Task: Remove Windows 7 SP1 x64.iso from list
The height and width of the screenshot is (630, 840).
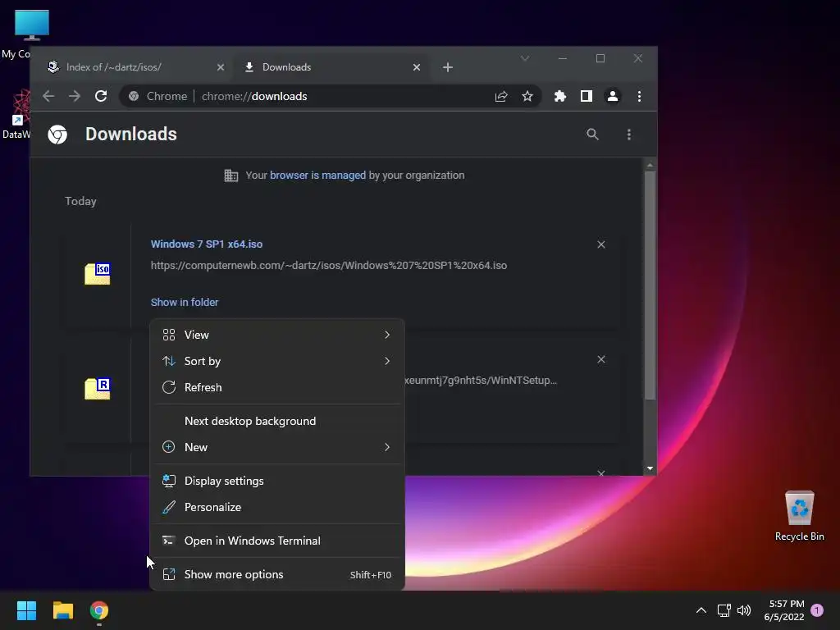Action: (601, 244)
